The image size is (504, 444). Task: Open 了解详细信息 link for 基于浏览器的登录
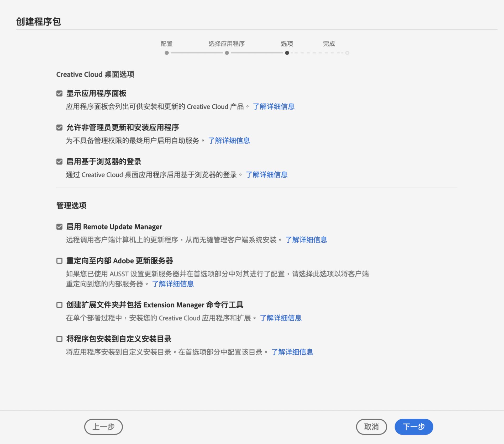tap(266, 175)
